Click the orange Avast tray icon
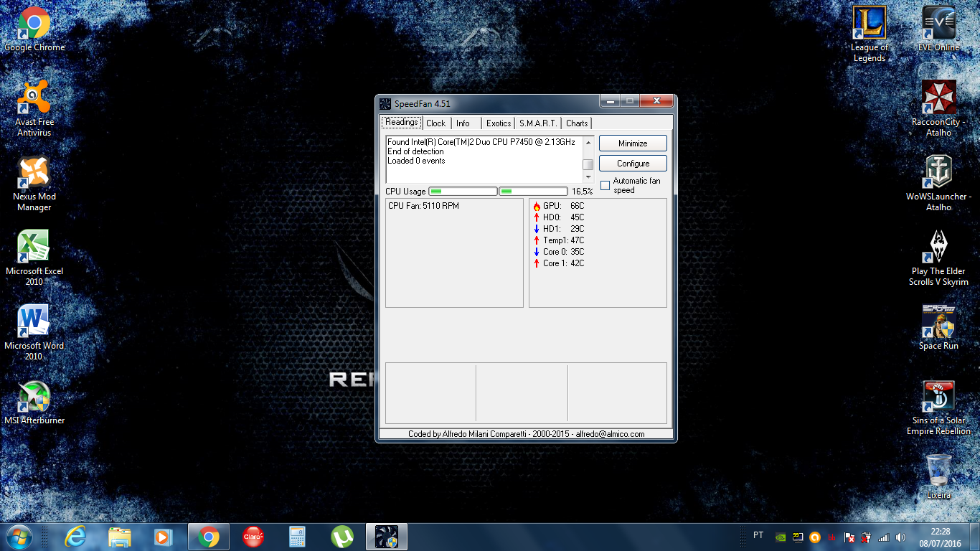980x551 pixels. pos(814,537)
